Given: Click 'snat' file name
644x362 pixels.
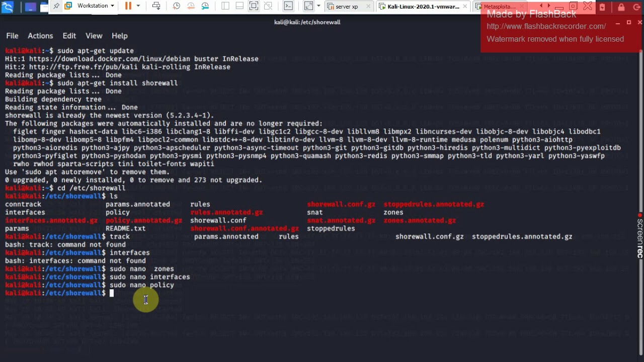Looking at the screenshot, I should pos(315,212).
